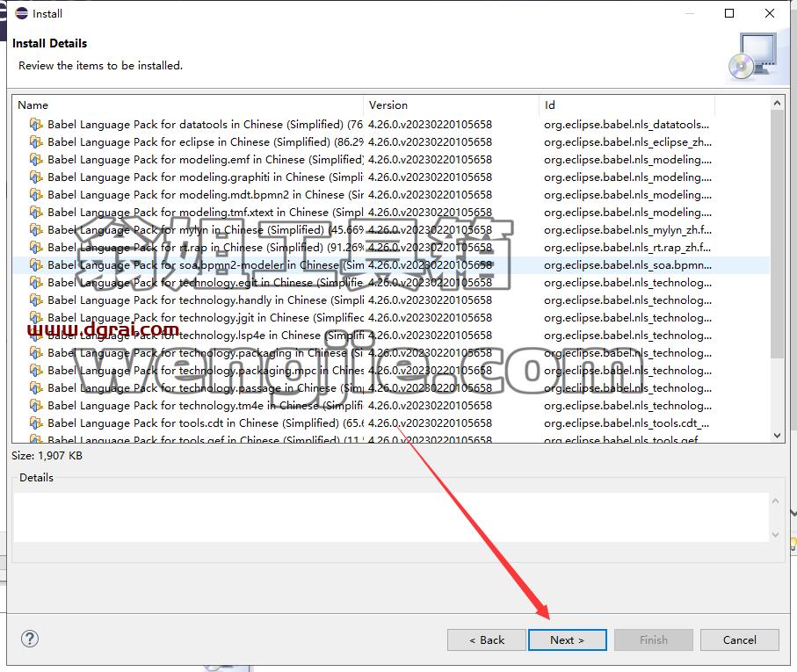Screen dimensions: 797x672
Task: Select the technology.egit language pack icon
Action: click(35, 282)
